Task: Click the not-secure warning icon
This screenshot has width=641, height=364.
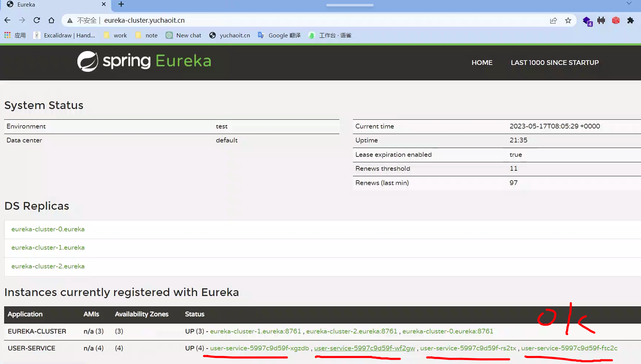Action: pos(70,20)
